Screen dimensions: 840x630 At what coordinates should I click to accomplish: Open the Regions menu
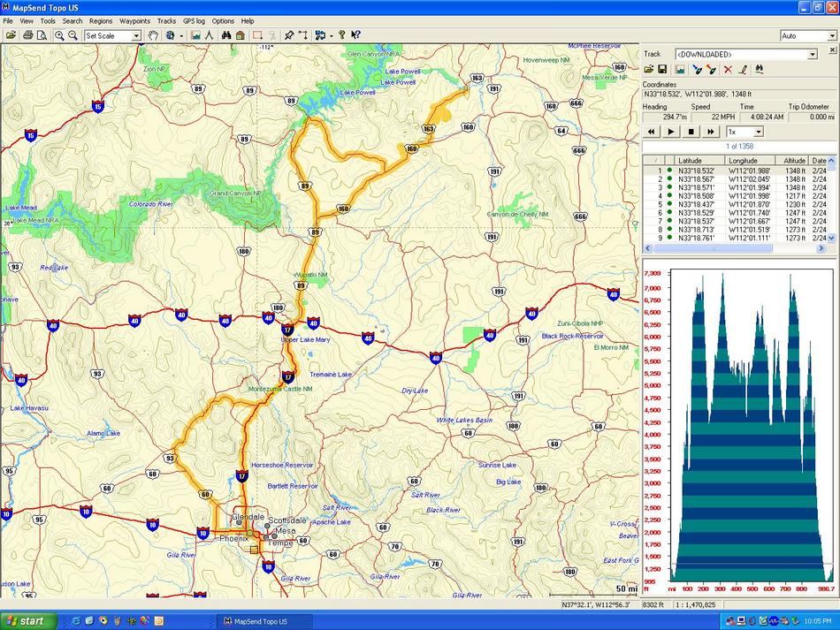coord(101,21)
